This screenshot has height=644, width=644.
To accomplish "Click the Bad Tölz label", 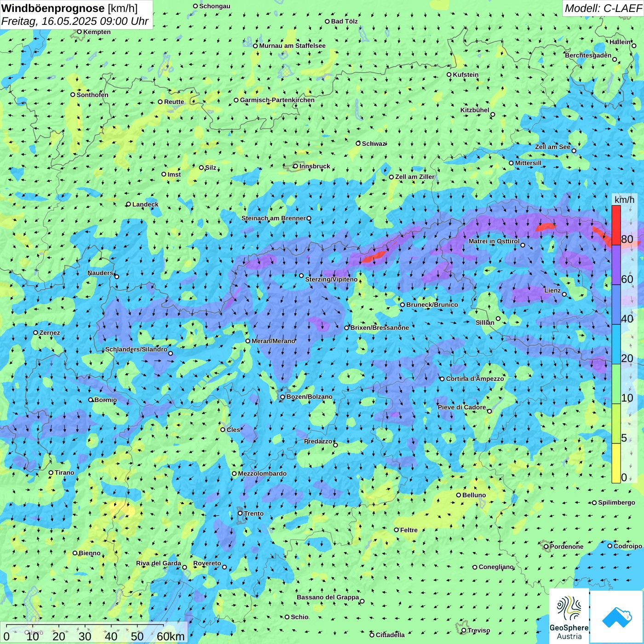I will [x=344, y=21].
